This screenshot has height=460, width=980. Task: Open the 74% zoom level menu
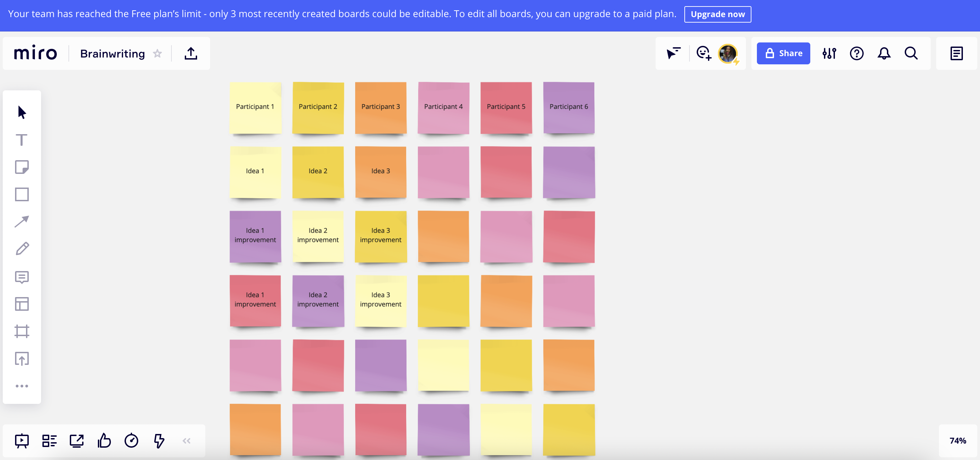[x=957, y=440]
